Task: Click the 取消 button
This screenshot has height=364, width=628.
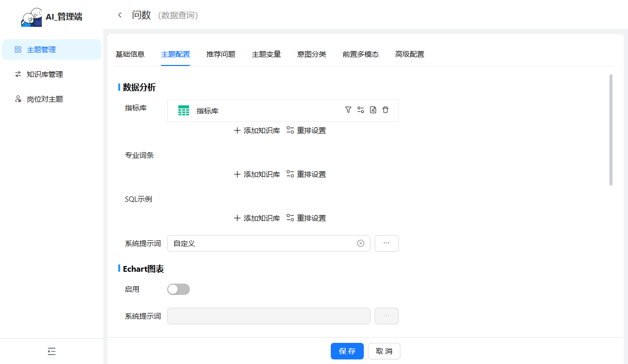Action: (x=384, y=351)
